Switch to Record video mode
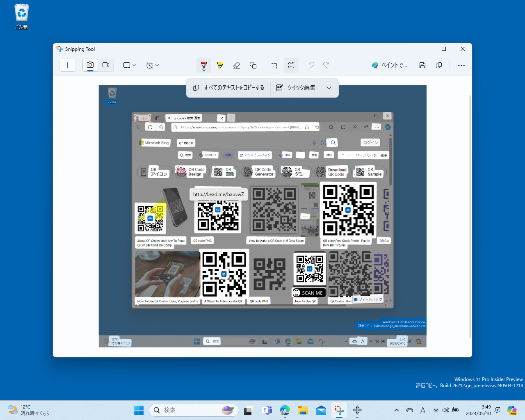 click(106, 65)
